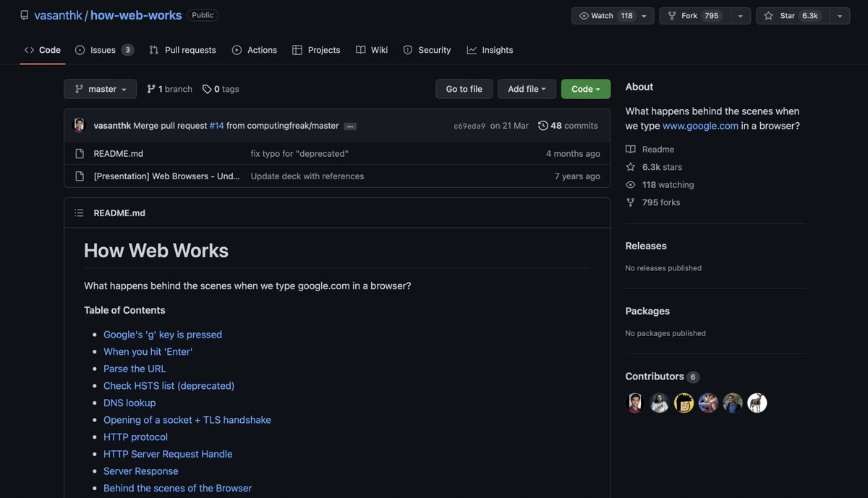Click the fifth contributor avatar
The width and height of the screenshot is (868, 498).
point(733,403)
